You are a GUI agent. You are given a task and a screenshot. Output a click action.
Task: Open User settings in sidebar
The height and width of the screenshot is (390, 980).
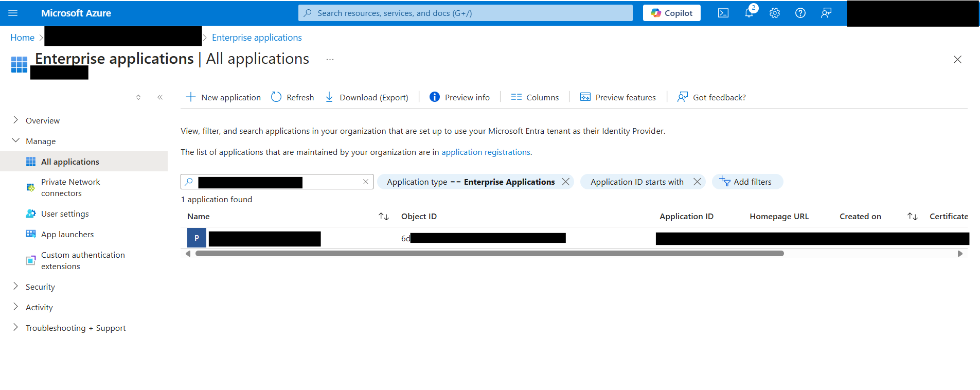click(65, 214)
